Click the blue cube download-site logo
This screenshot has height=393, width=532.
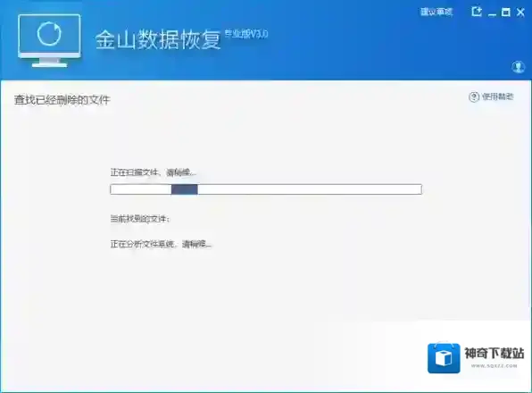444,358
